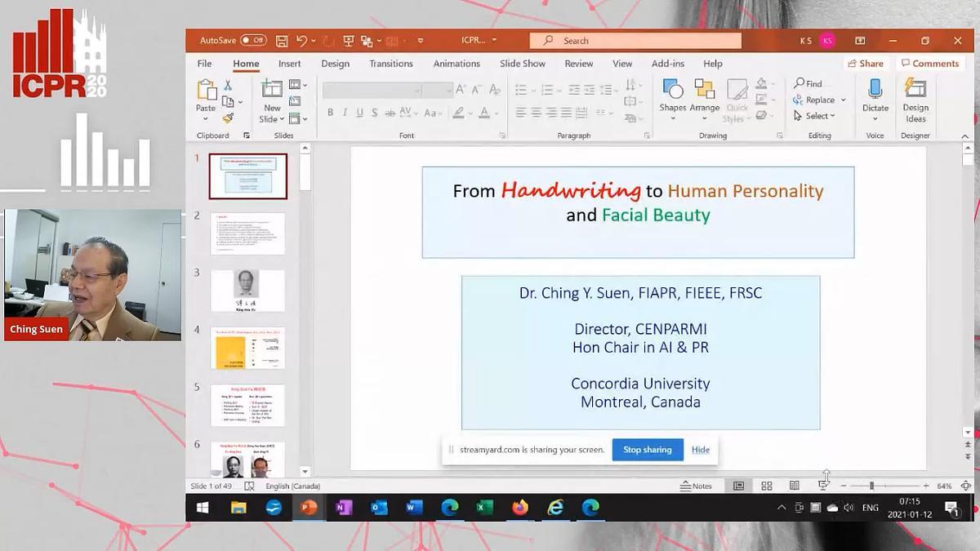980x551 pixels.
Task: Click Slide Show icon in status bar
Action: 823,486
